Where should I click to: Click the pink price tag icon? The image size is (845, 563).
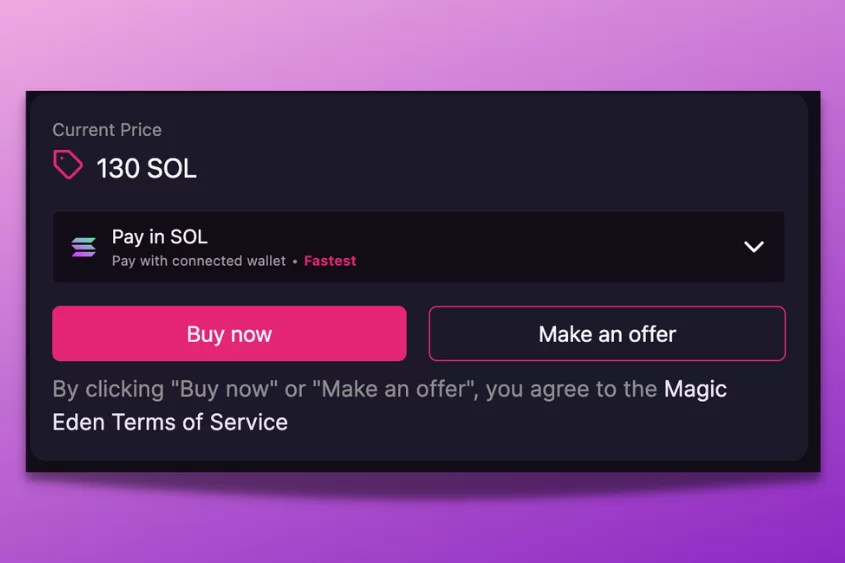point(67,165)
